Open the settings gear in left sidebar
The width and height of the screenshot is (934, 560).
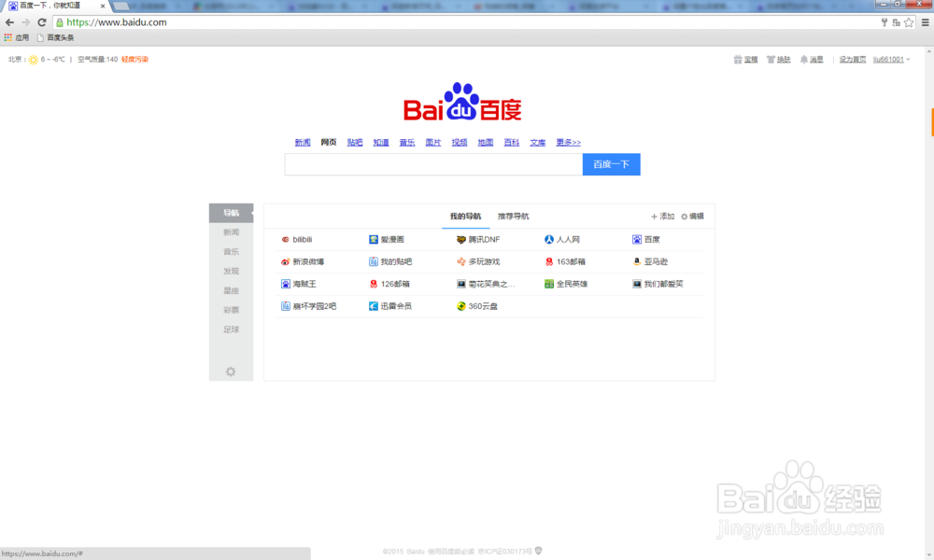pos(231,372)
